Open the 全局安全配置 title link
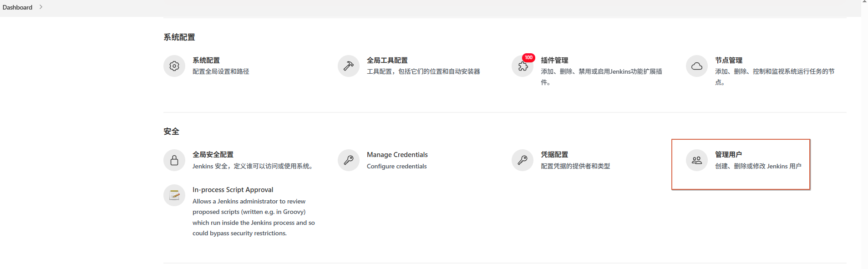The image size is (868, 269). coord(213,154)
